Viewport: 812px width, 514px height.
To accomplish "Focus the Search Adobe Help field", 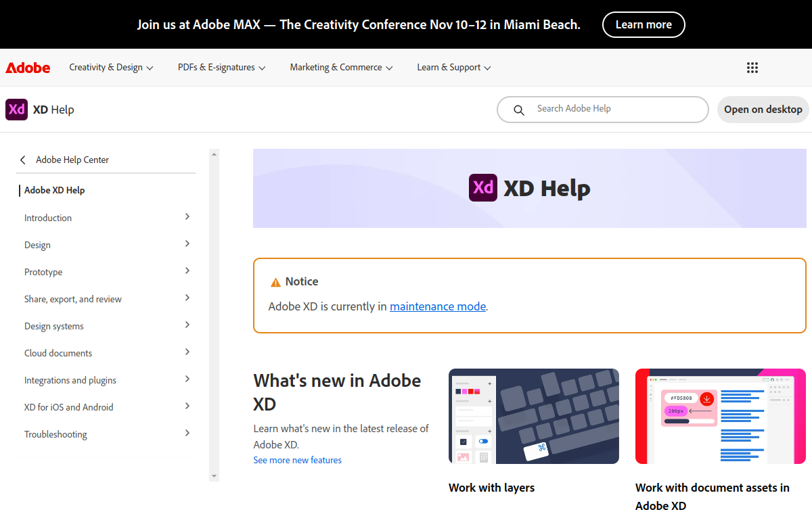I will (602, 109).
